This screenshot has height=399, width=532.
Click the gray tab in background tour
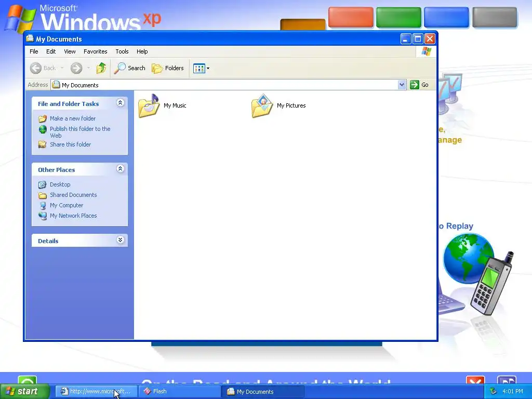pos(495,17)
